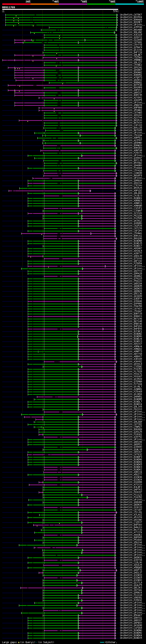Open hit UniRef100_B9HH51
Viewport: 146px width, 644px height.
tap(131, 75)
